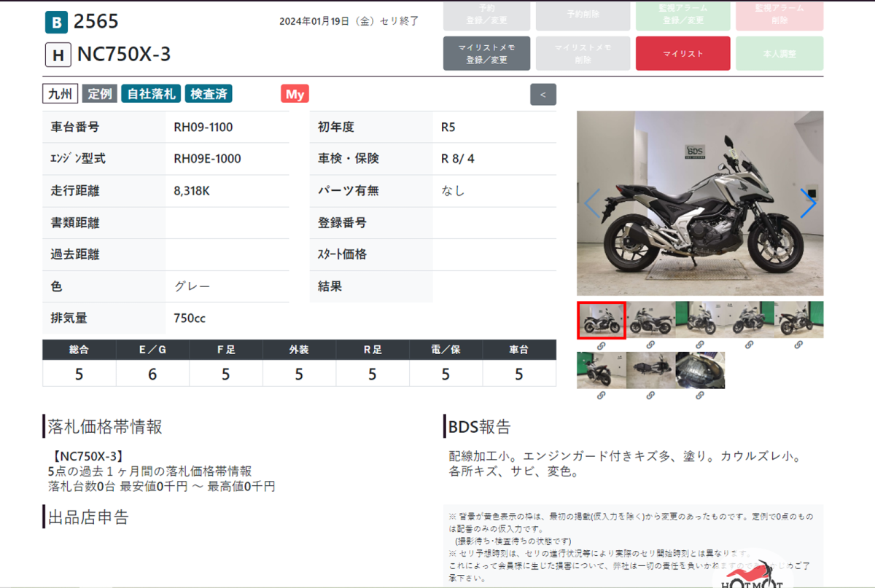Click chassis number RH09-1100
The width and height of the screenshot is (875, 588).
(203, 128)
